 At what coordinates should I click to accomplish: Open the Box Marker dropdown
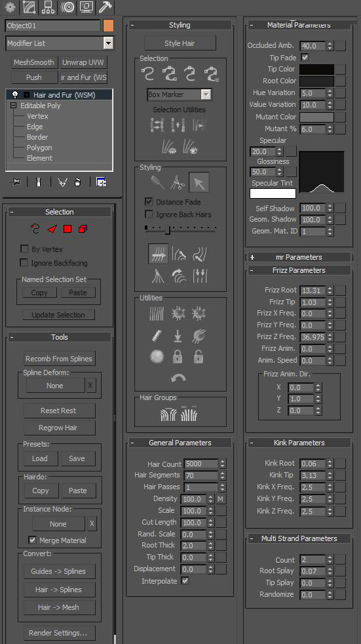click(206, 94)
